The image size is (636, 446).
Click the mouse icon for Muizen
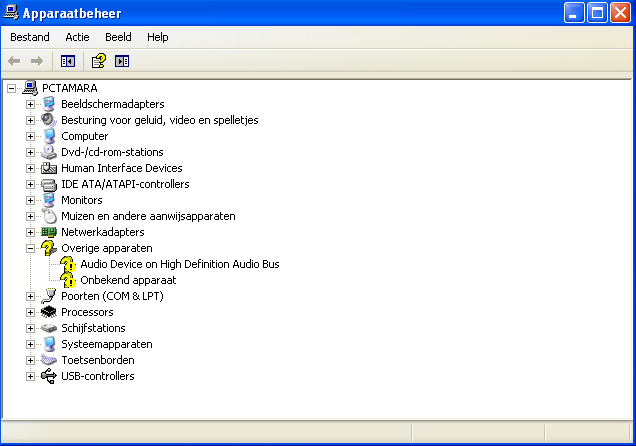[x=49, y=216]
